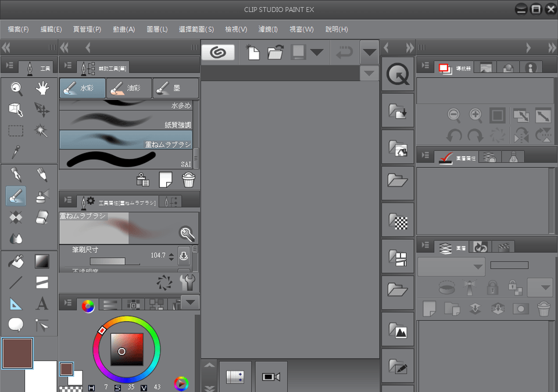Select the Move layer tool
558x392 pixels.
point(42,110)
